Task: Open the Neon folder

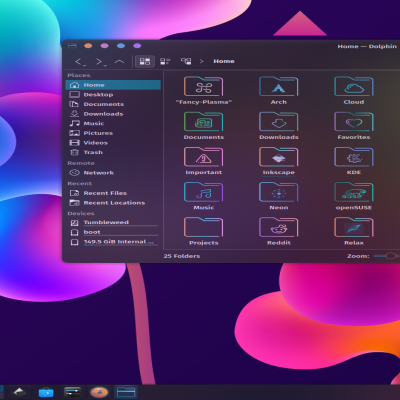Action: 279,192
